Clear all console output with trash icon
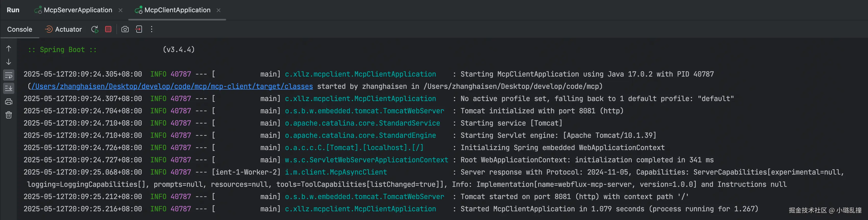The image size is (868, 220). pos(9,115)
